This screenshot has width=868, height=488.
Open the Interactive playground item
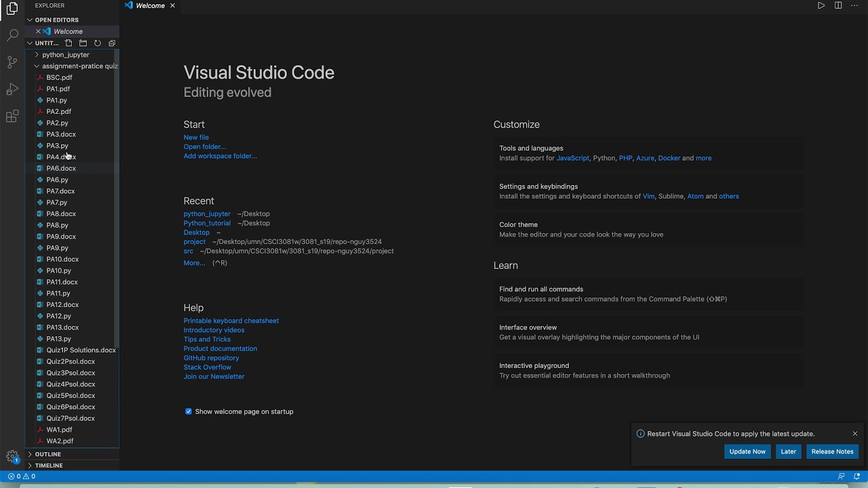point(650,371)
